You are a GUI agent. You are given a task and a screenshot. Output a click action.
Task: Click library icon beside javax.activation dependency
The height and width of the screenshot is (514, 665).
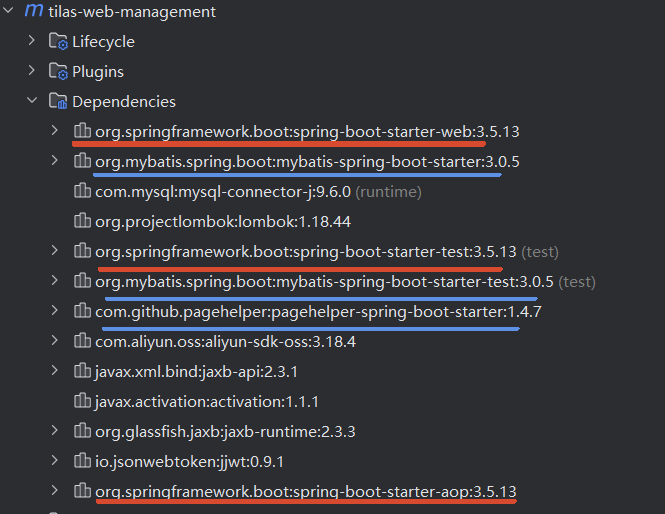pos(82,401)
